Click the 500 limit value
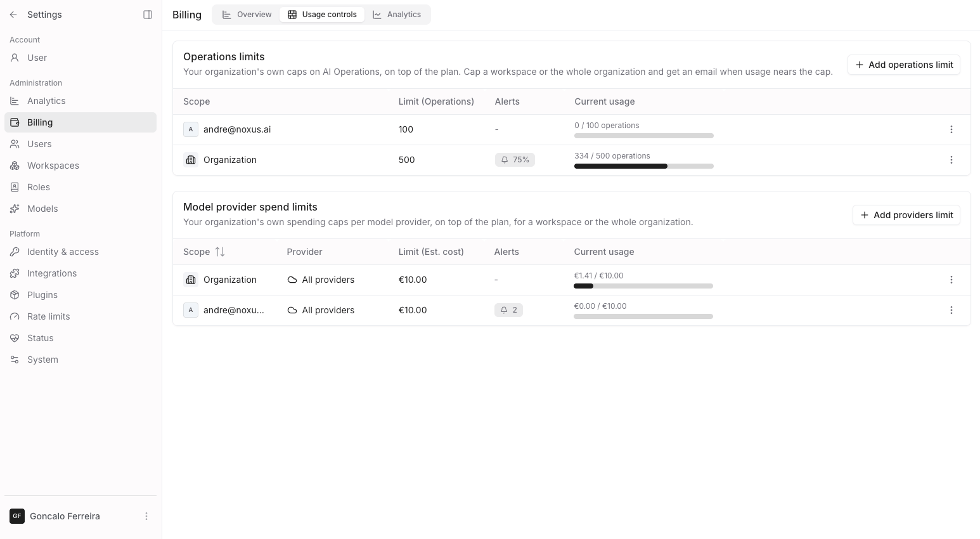The width and height of the screenshot is (980, 539). pyautogui.click(x=406, y=160)
